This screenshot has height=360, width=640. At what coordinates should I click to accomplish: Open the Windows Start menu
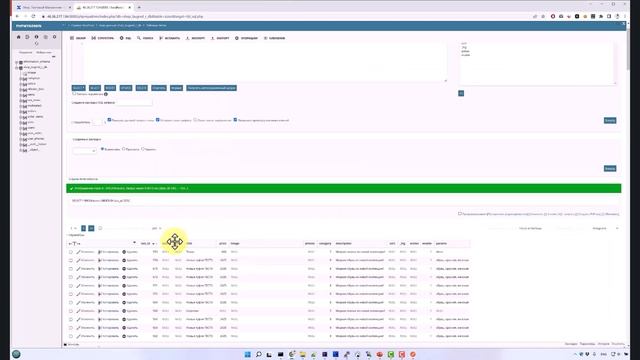coord(247,354)
